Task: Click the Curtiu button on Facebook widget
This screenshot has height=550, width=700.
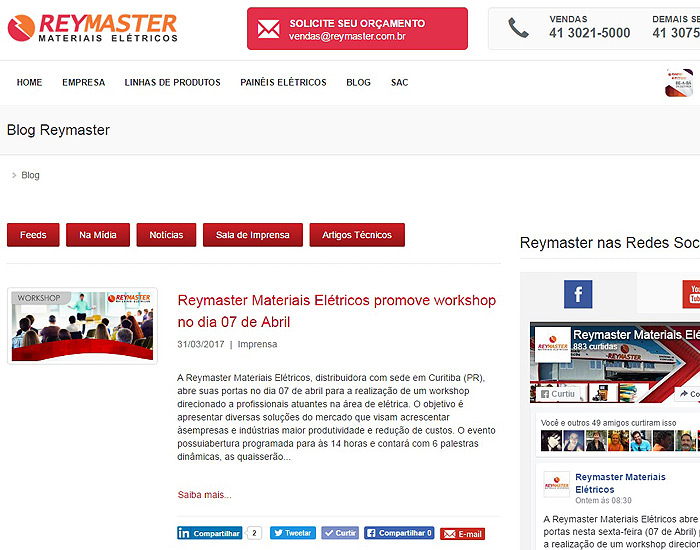Action: click(x=558, y=394)
